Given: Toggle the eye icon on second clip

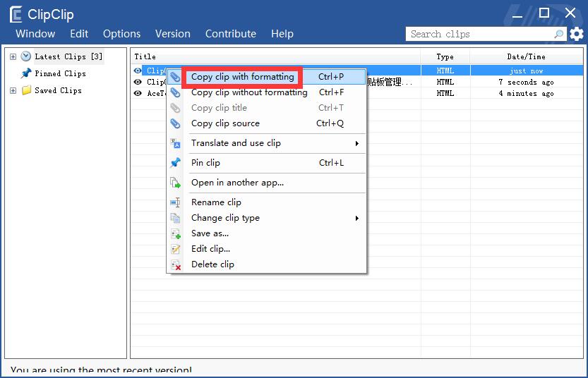Looking at the screenshot, I should pyautogui.click(x=138, y=82).
